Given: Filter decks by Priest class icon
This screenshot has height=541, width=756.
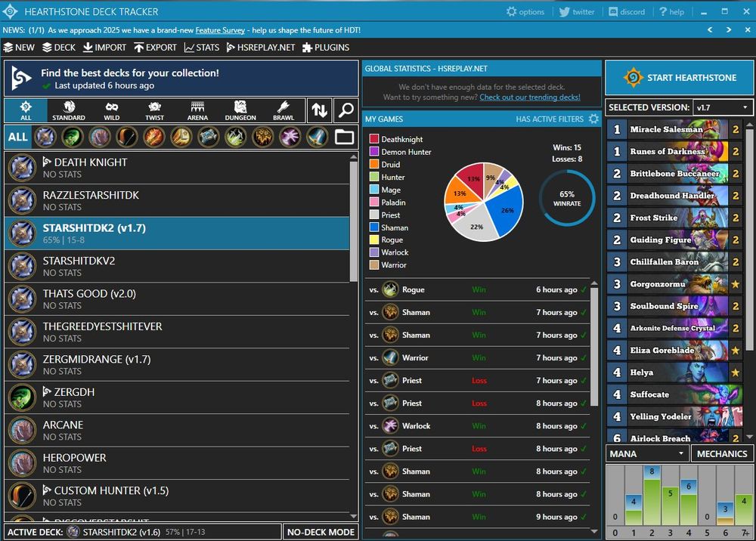Looking at the screenshot, I should (x=209, y=138).
